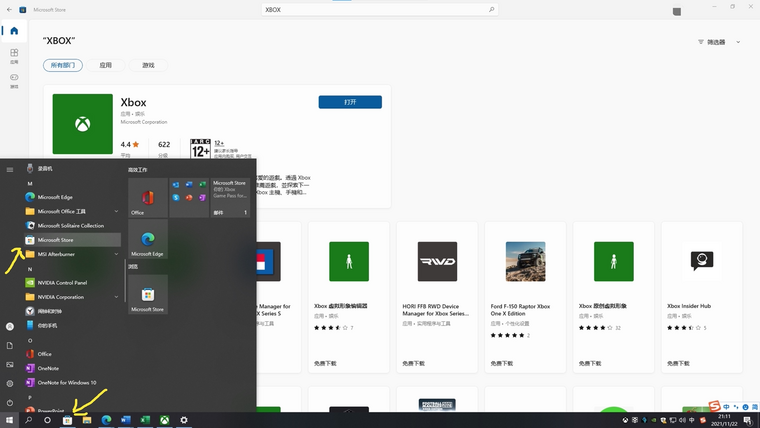The height and width of the screenshot is (428, 760).
Task: Open the user account avatar in Store title bar
Action: 677,11
